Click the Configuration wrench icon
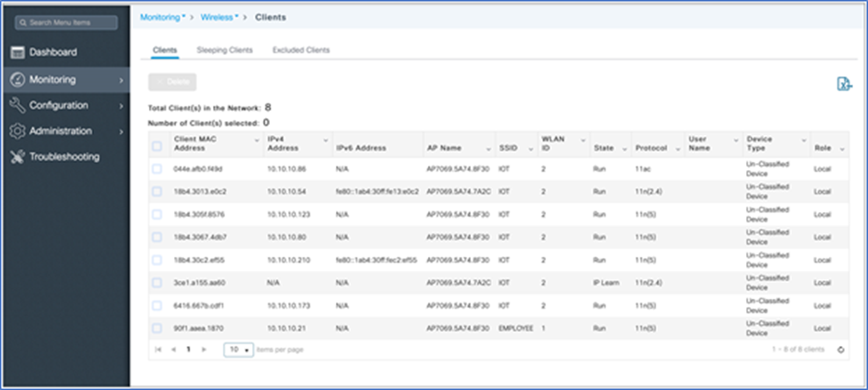The height and width of the screenshot is (390, 868). pos(18,105)
